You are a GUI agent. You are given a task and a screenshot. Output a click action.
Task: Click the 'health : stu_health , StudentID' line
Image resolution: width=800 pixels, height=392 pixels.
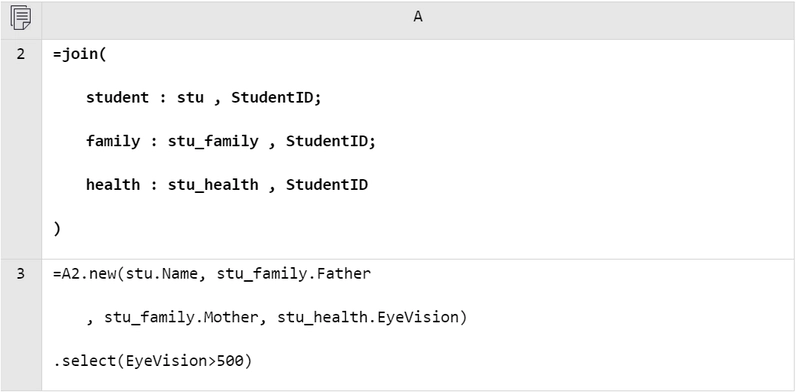[x=227, y=185]
